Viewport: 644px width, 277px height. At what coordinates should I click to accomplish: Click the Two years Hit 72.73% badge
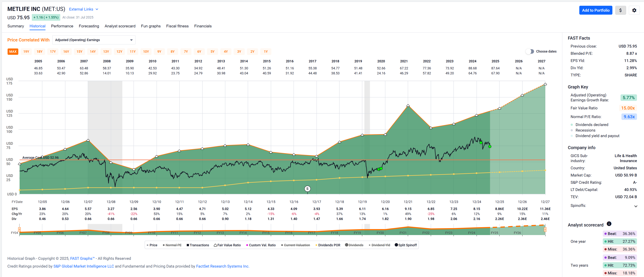tap(619, 265)
